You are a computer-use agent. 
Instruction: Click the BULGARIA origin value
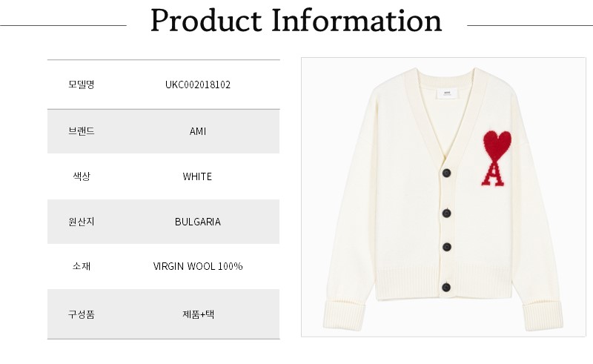198,222
